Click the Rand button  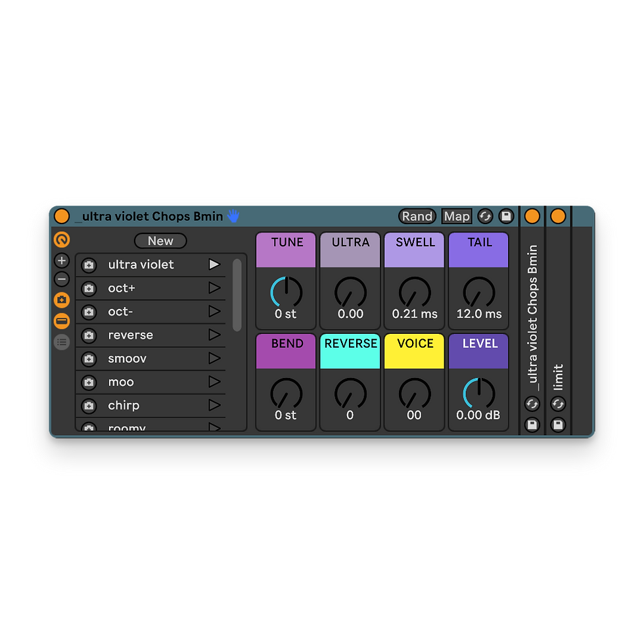pyautogui.click(x=417, y=216)
